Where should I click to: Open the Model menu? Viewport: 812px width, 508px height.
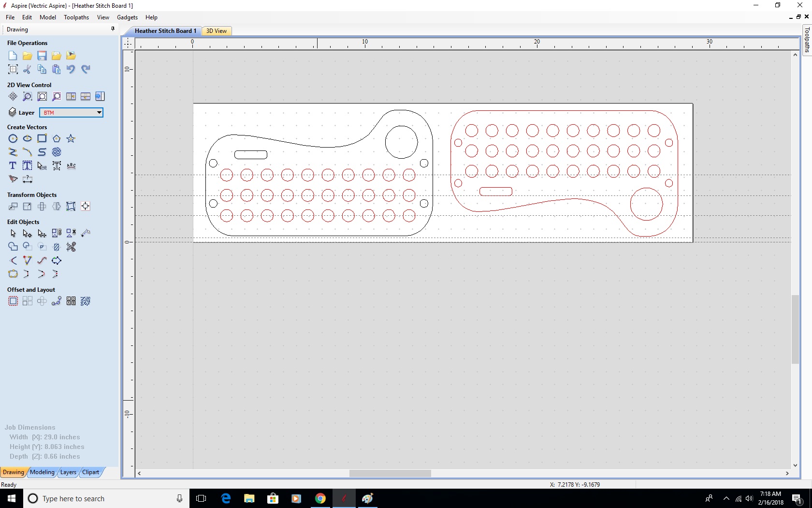(x=48, y=17)
